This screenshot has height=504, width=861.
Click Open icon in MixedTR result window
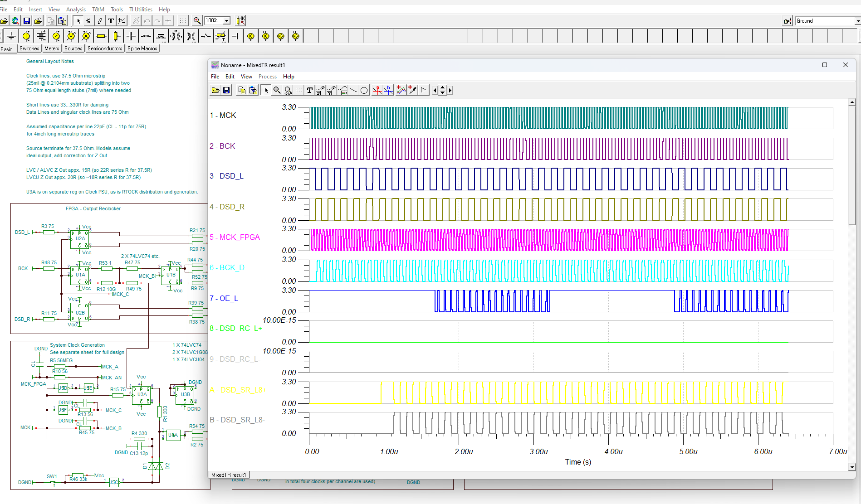(215, 90)
